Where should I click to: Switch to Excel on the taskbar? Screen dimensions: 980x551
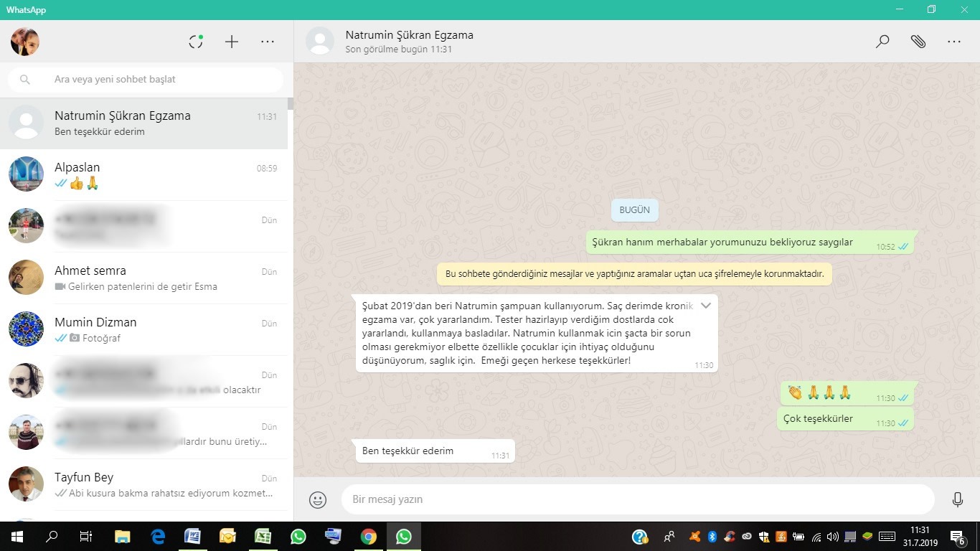click(x=263, y=537)
